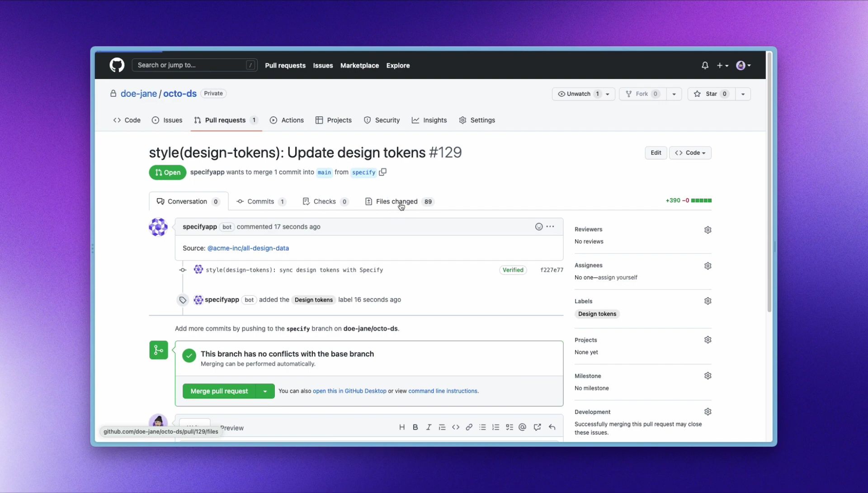Open the GitHub home logo
The image size is (868, 493).
(117, 65)
